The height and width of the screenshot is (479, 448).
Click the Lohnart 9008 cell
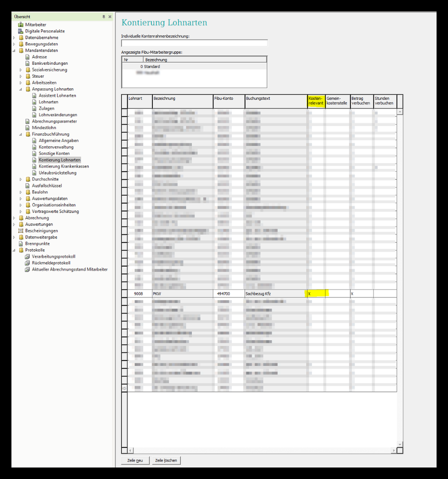tap(140, 293)
